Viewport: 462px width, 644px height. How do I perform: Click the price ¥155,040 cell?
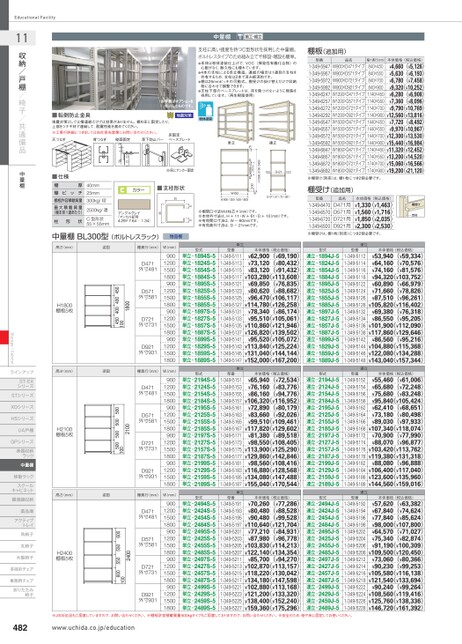[257, 484]
